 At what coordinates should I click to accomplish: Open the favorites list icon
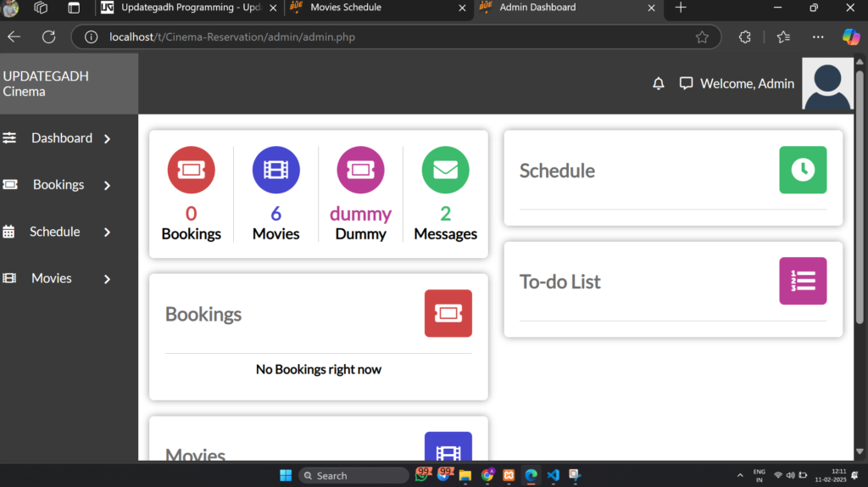[x=783, y=37]
